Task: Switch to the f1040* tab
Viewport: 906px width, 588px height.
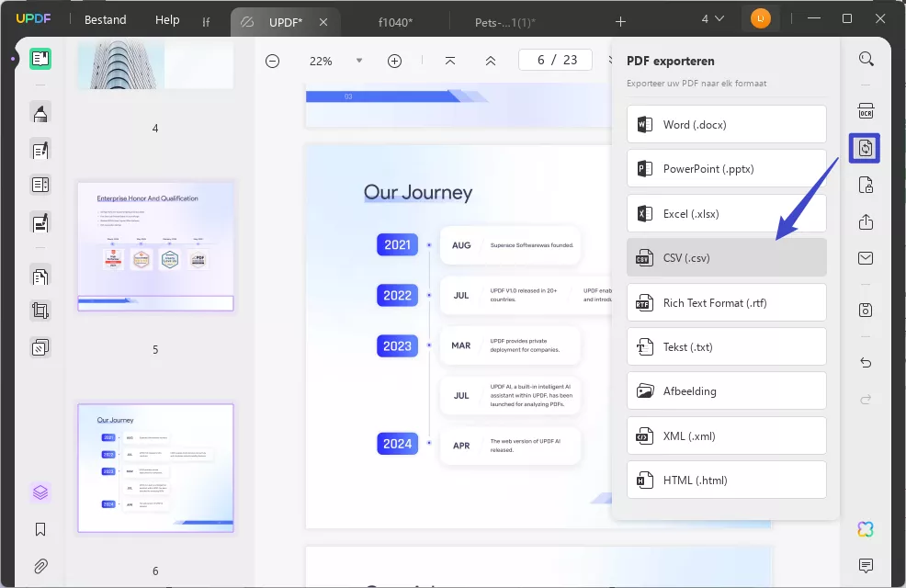Action: 395,23
